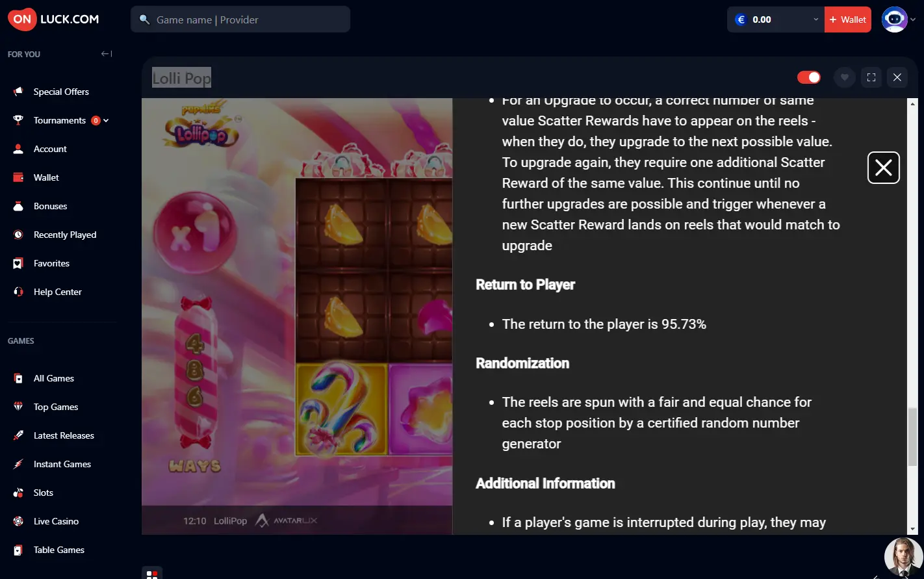
Task: Open Live Casino
Action: [x=56, y=521]
